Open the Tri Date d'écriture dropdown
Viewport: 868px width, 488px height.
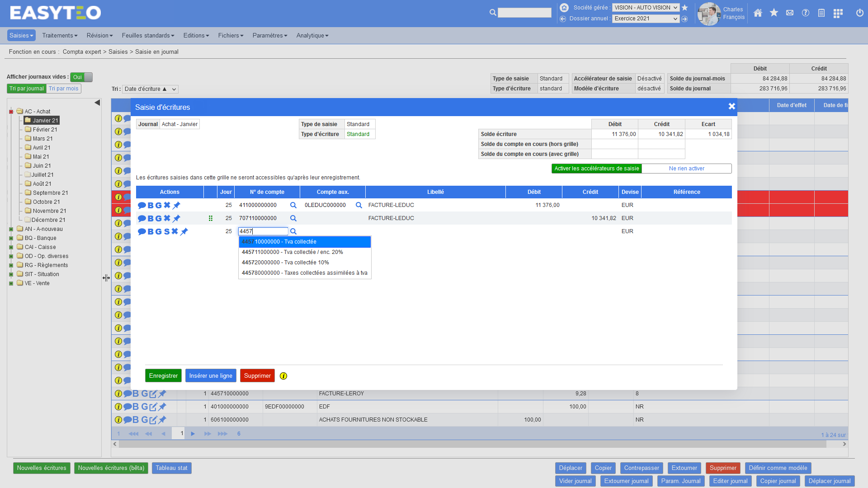[150, 89]
